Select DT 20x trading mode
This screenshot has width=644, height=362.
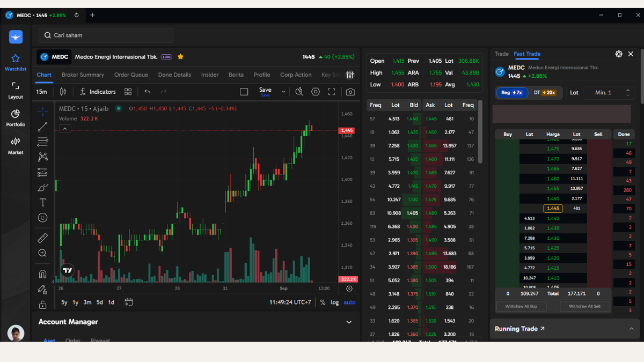click(545, 93)
